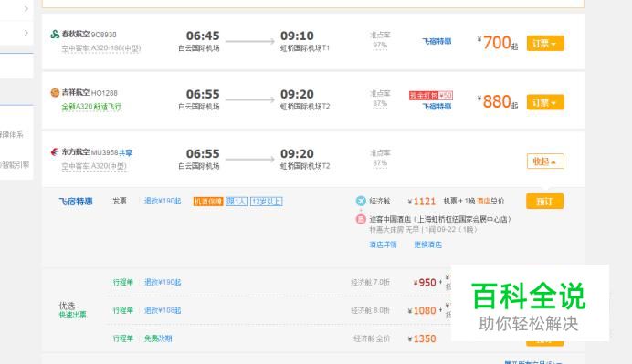The height and width of the screenshot is (364, 632).
Task: Click 行程单 in the ¥1350 row
Action: point(123,338)
